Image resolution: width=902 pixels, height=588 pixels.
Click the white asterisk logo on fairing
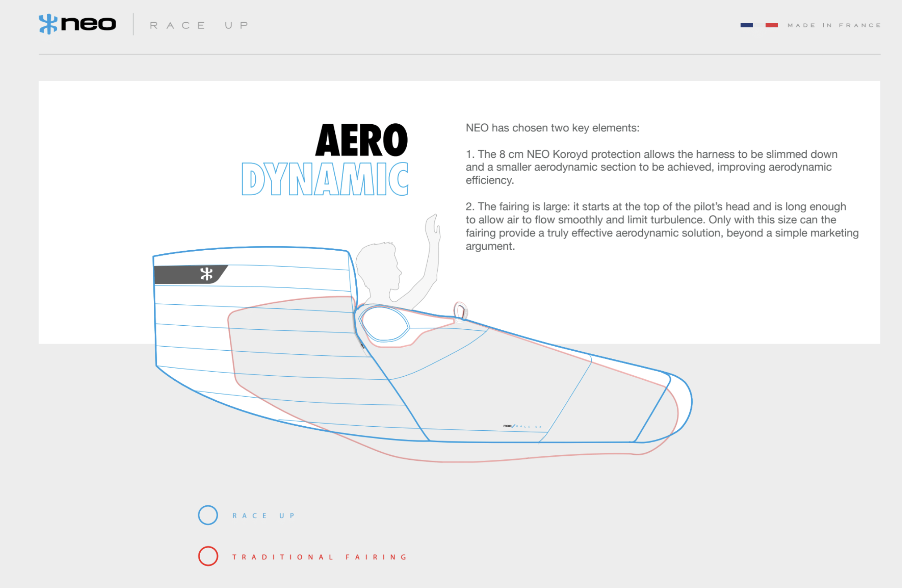click(207, 274)
